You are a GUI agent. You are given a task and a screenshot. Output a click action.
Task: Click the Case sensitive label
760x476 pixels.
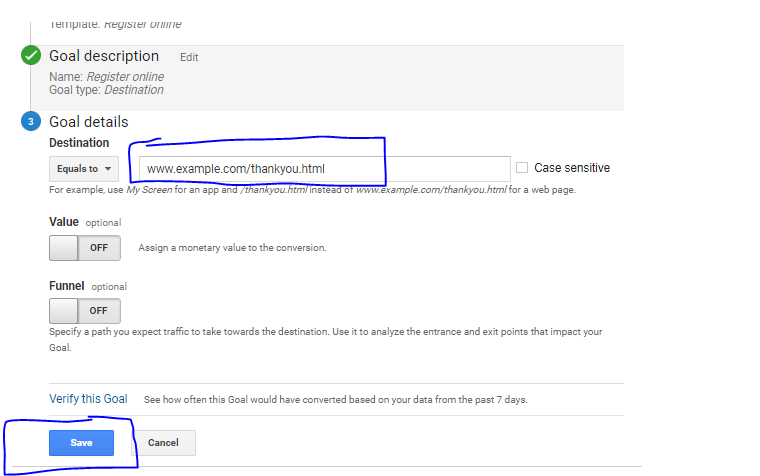(572, 168)
